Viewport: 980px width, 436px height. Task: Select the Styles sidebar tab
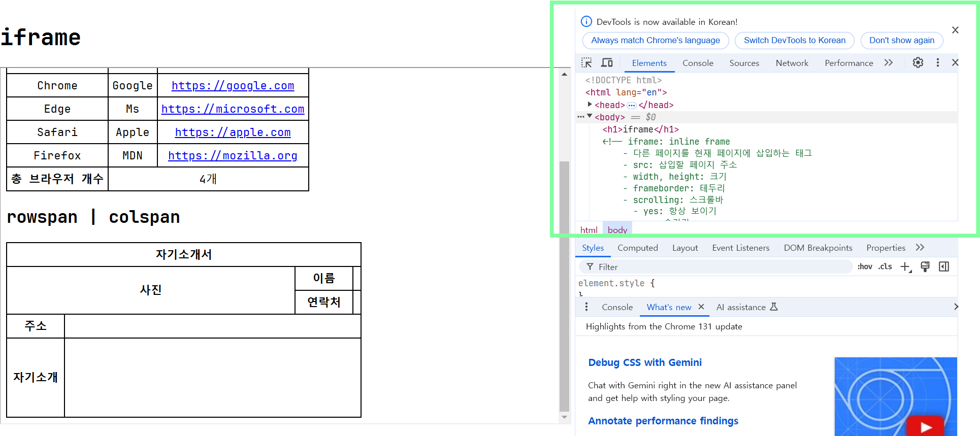(x=593, y=248)
